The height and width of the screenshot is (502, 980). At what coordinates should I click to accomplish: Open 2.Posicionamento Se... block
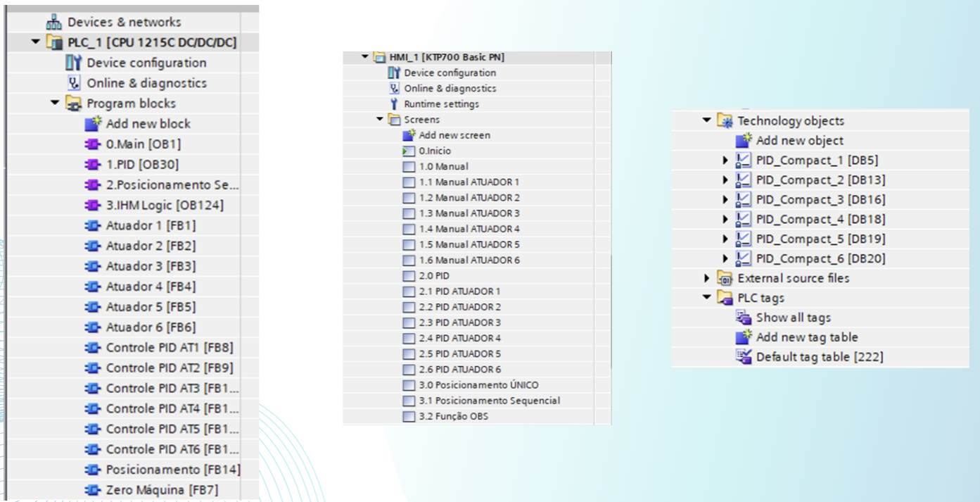172,185
